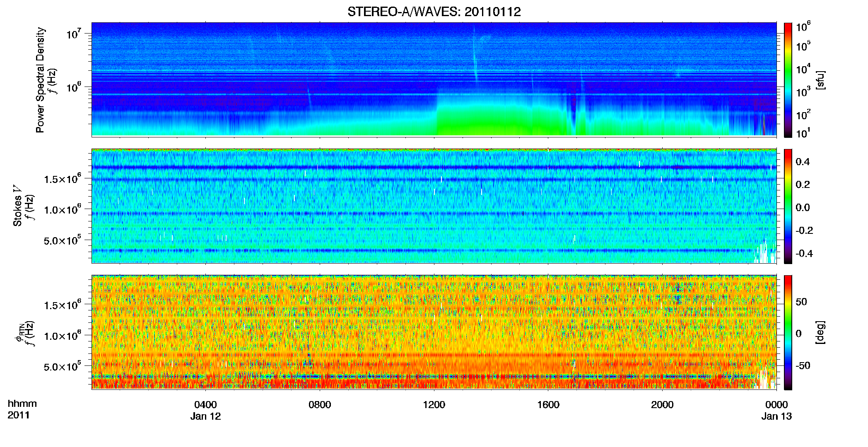Click the 0.4 value on Stokes color scale
The image size is (868, 447).
coord(803,162)
